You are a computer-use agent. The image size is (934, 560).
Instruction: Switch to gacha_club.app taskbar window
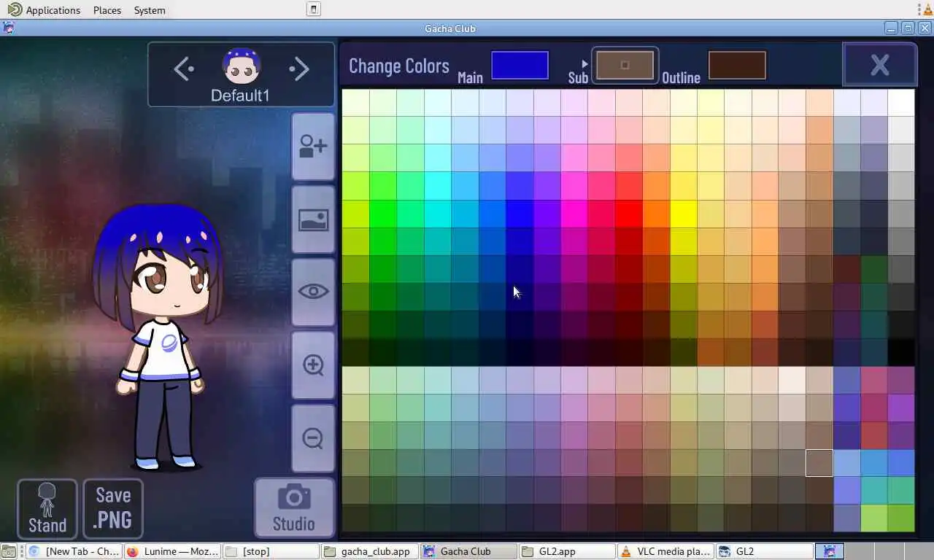[x=370, y=551]
